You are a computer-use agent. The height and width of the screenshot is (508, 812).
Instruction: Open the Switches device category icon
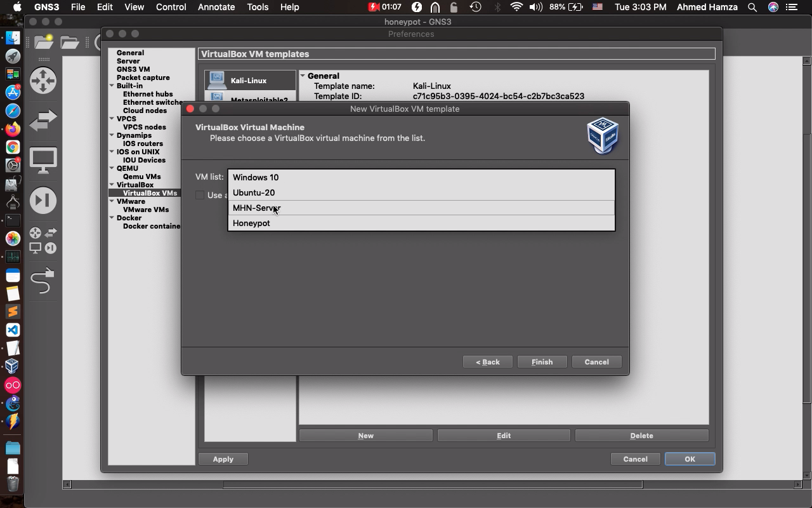pyautogui.click(x=43, y=120)
